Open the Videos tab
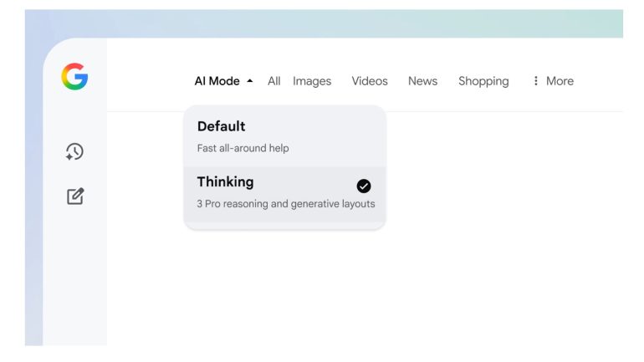 click(370, 81)
